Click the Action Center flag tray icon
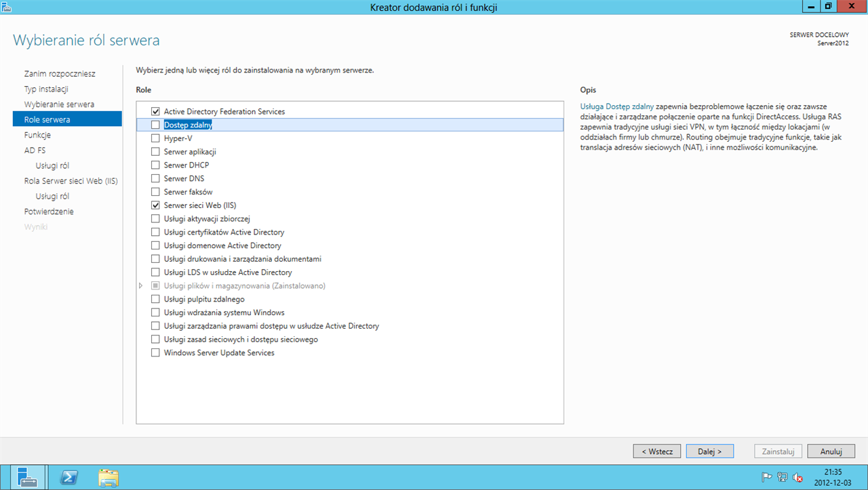Image resolution: width=868 pixels, height=490 pixels. point(767,477)
